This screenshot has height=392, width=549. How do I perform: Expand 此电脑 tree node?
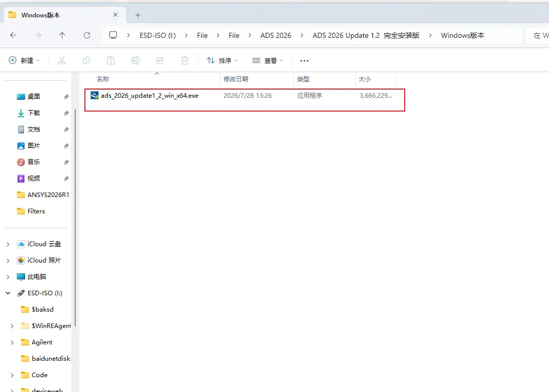pyautogui.click(x=8, y=277)
